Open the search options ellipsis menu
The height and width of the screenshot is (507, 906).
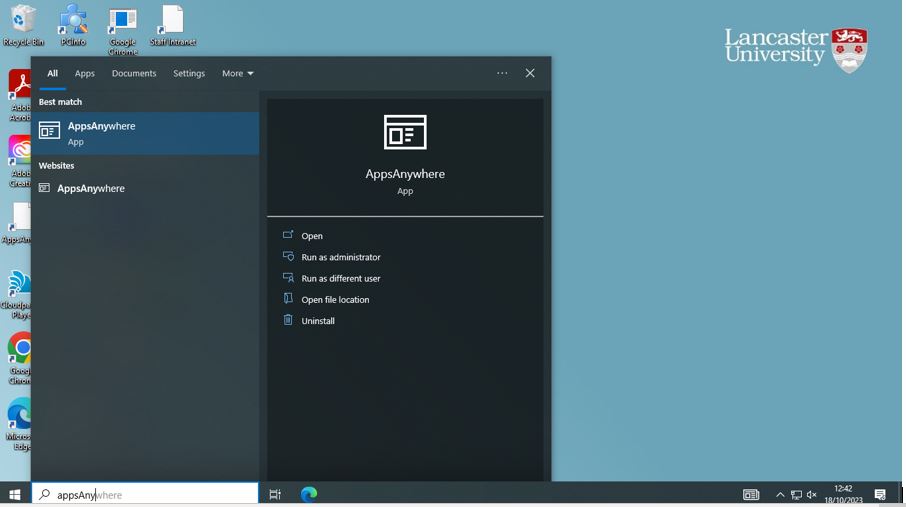[502, 73]
